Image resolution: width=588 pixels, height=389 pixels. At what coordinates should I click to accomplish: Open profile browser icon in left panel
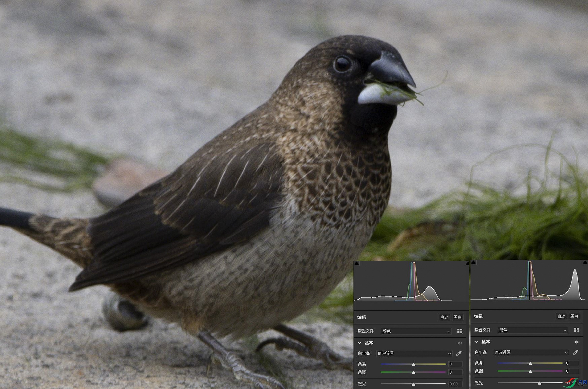(460, 331)
